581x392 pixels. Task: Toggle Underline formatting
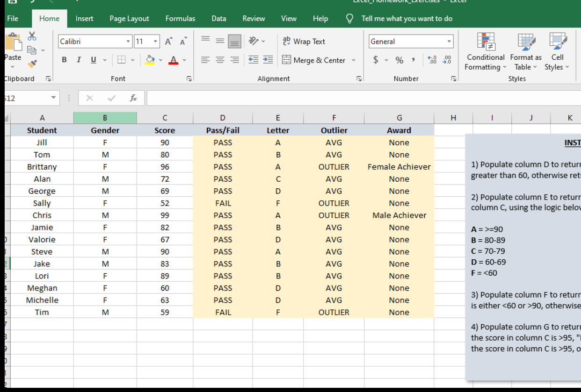[x=93, y=60]
